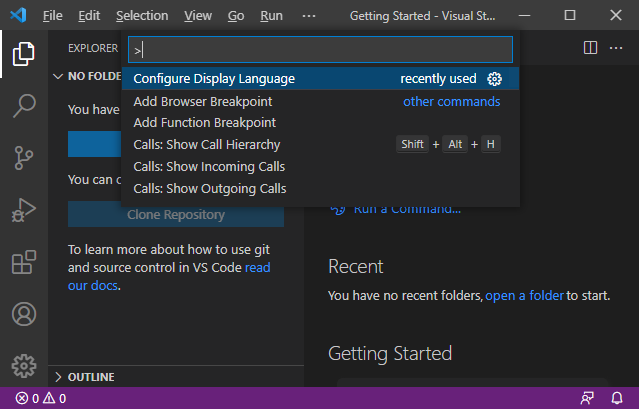The image size is (639, 409).
Task: Open the Explorer view in activity bar
Action: coord(23,54)
